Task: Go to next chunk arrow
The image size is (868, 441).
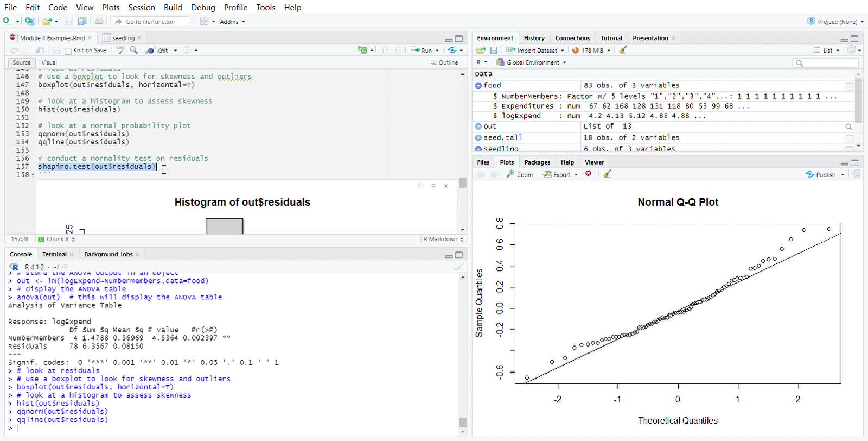Action: (x=398, y=50)
